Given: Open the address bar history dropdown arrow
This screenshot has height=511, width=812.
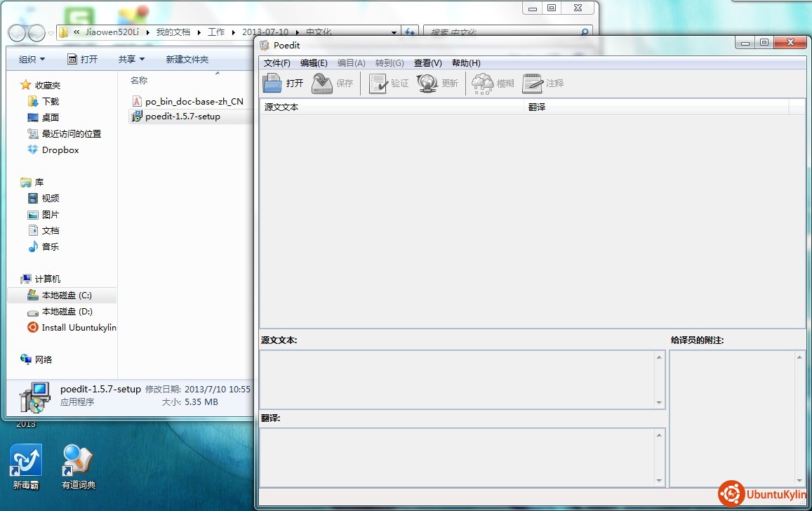Looking at the screenshot, I should (394, 32).
